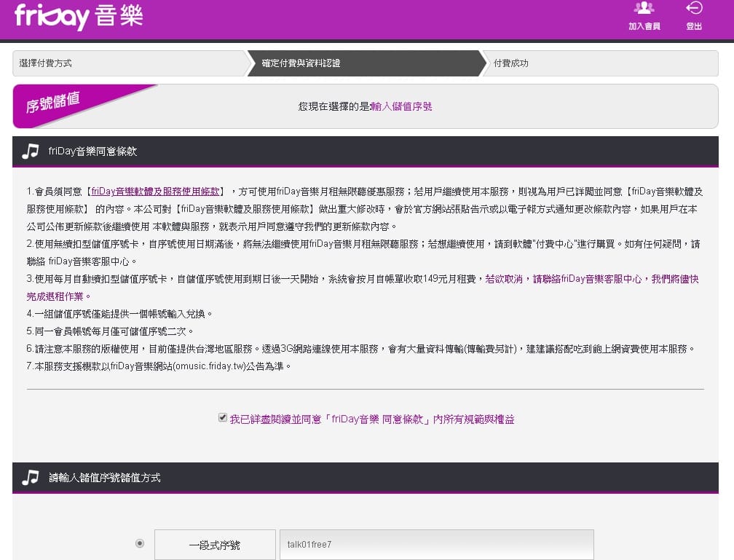Focus the serial number field containing talk01free7

click(x=437, y=545)
